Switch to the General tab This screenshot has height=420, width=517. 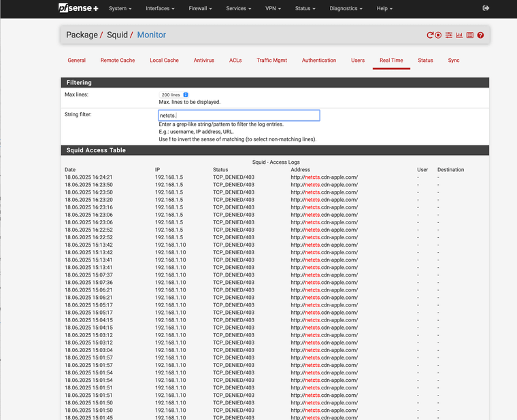pos(76,60)
